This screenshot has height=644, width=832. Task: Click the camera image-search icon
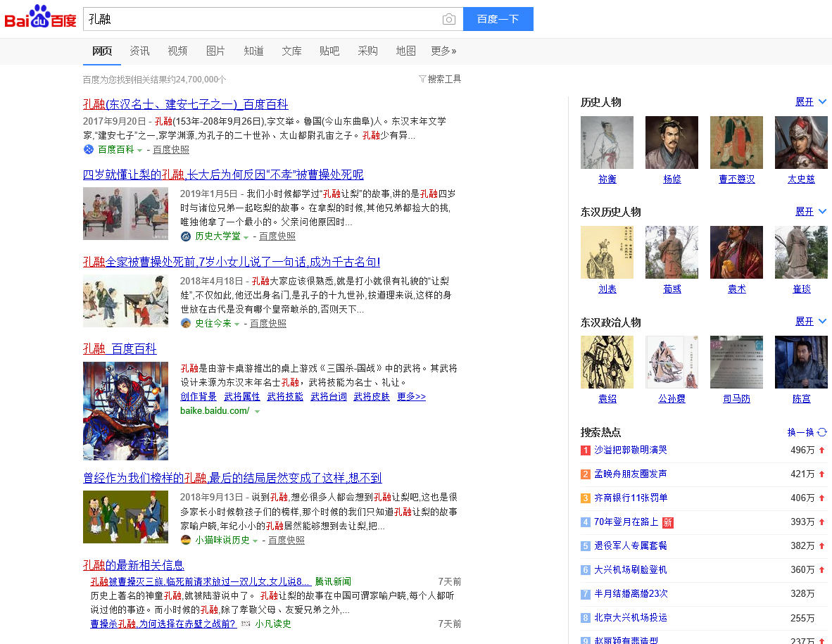[449, 20]
